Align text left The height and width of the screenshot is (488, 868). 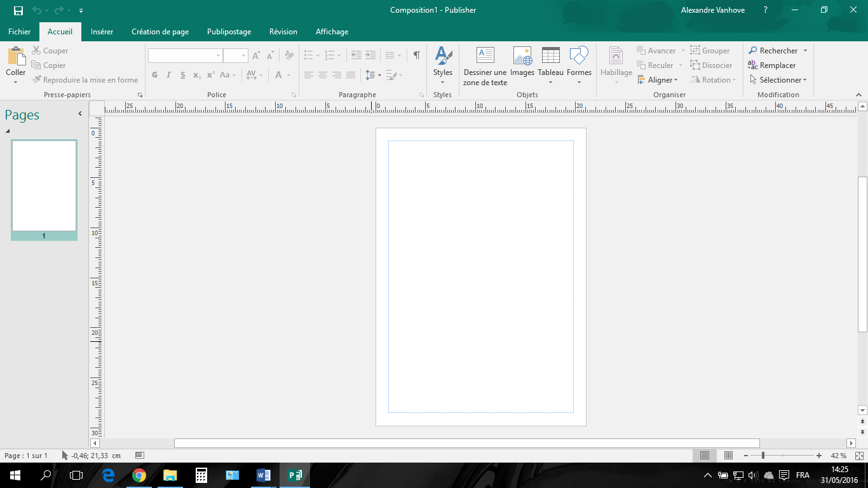309,75
